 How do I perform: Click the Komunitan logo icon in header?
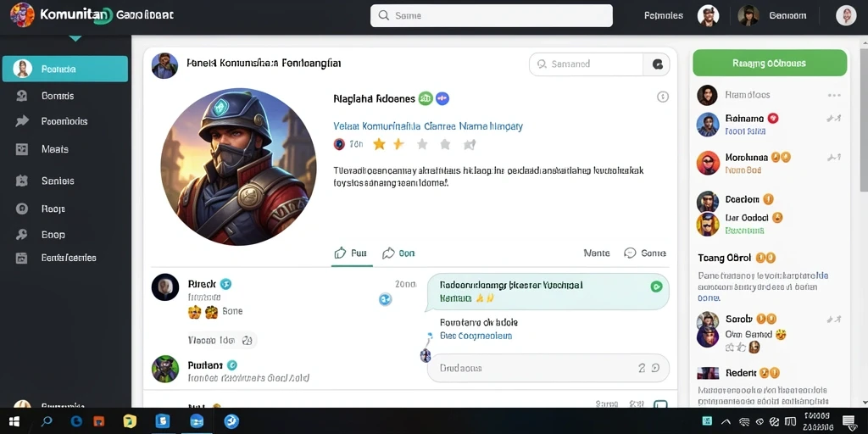22,15
